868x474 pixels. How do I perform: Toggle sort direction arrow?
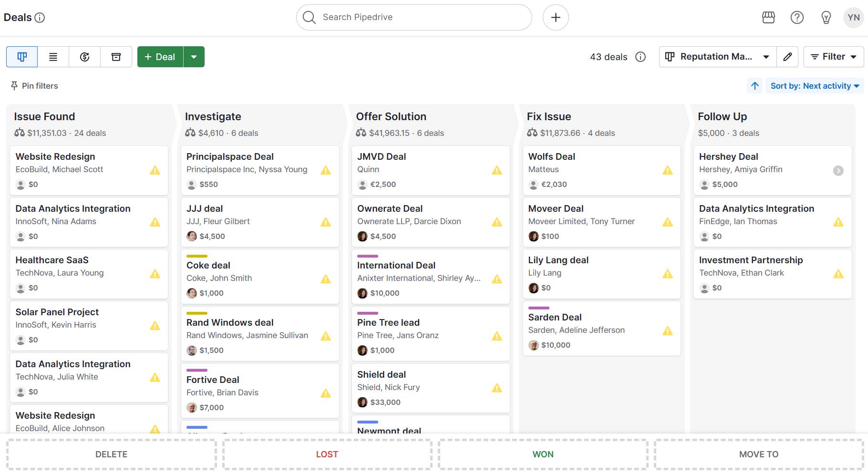point(755,86)
